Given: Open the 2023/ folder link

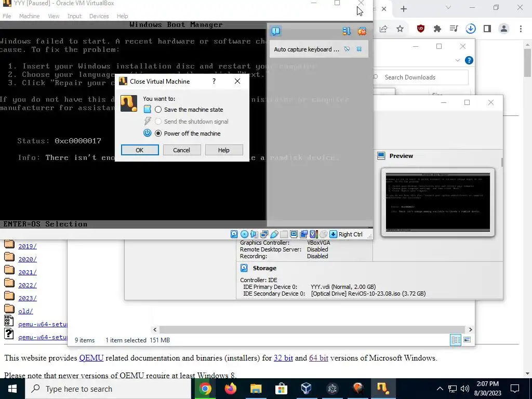Looking at the screenshot, I should click(28, 298).
